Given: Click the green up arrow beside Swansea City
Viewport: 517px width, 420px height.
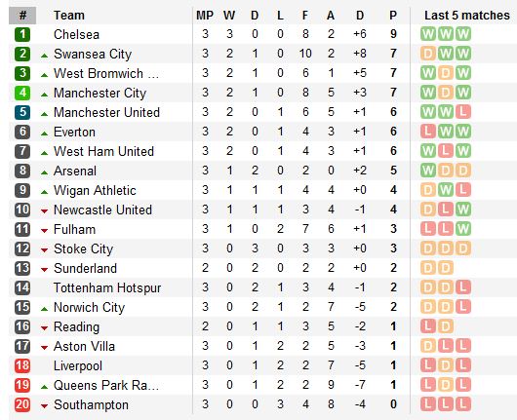Looking at the screenshot, I should [44, 56].
